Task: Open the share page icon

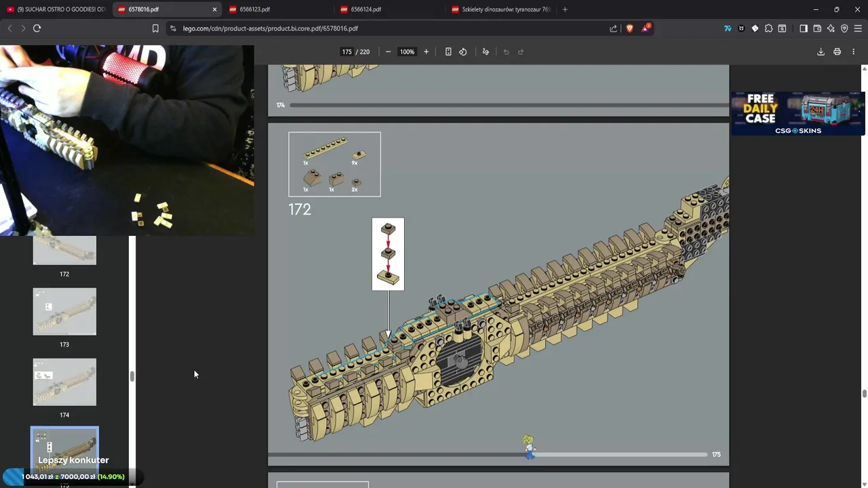Action: (614, 28)
